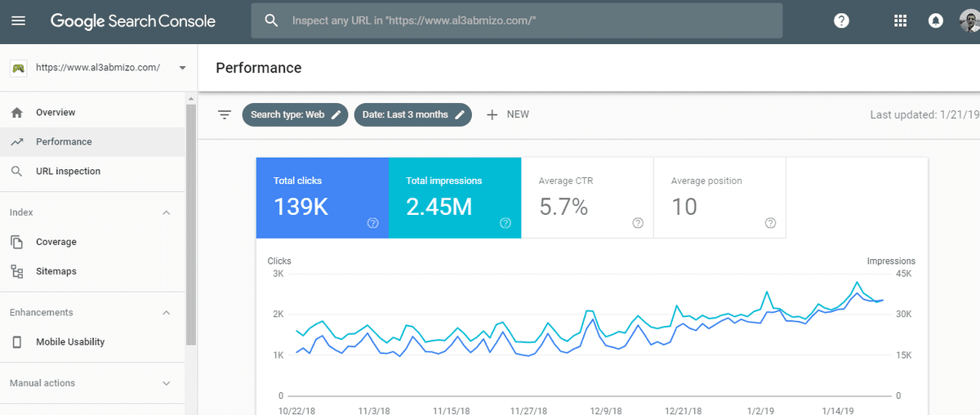980x415 pixels.
Task: Click the Inspect any URL search field
Action: tap(523, 20)
